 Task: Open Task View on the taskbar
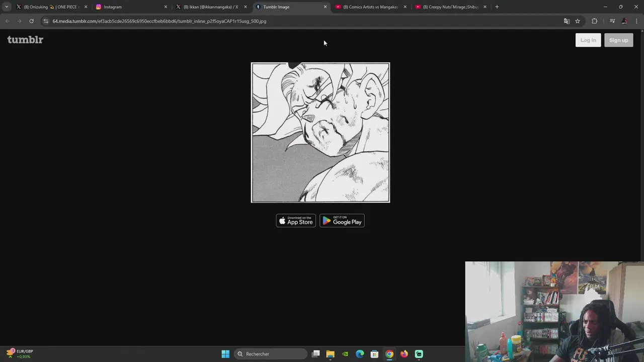pos(316,354)
